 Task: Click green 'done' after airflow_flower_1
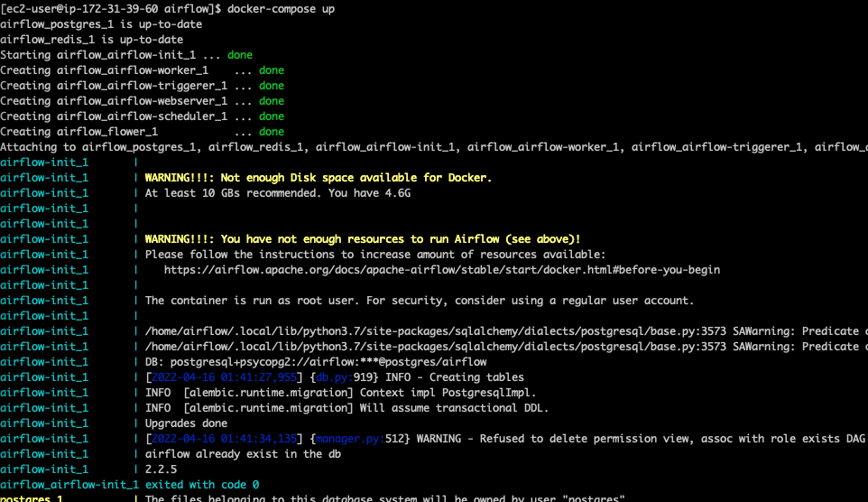[272, 132]
